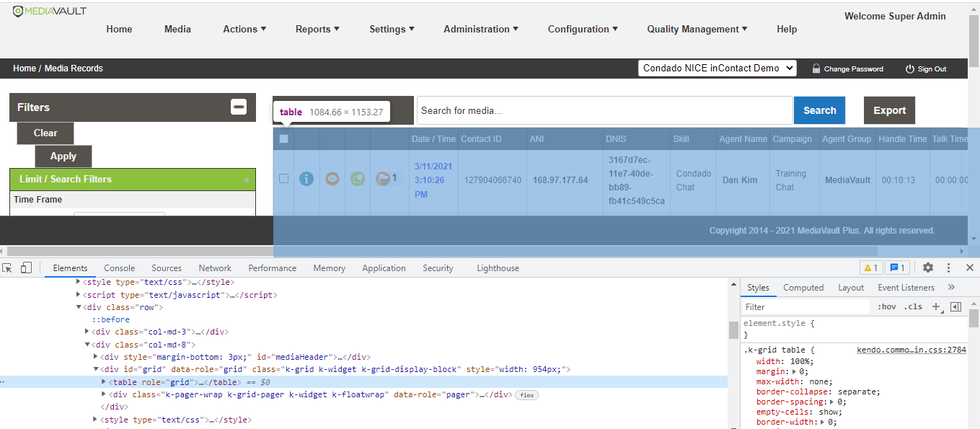
Task: Collapse the div id="grid" node
Action: [96, 369]
